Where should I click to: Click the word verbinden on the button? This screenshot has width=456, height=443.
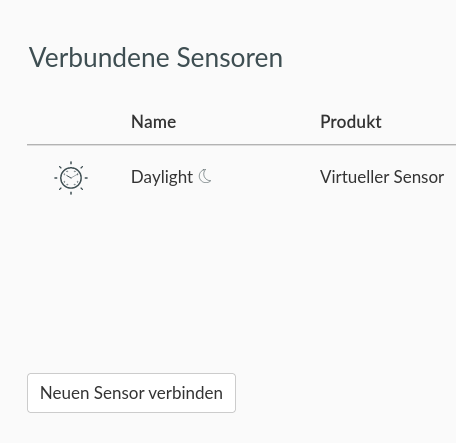[x=186, y=393]
